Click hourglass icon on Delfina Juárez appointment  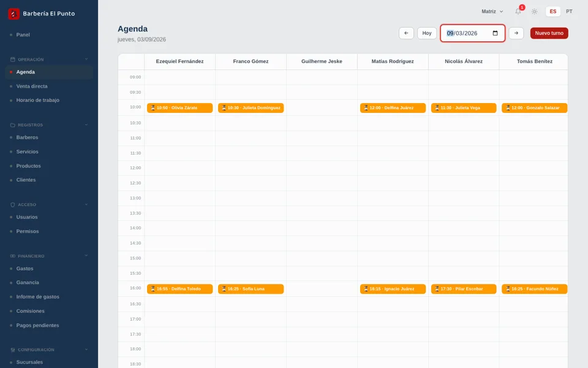click(366, 108)
